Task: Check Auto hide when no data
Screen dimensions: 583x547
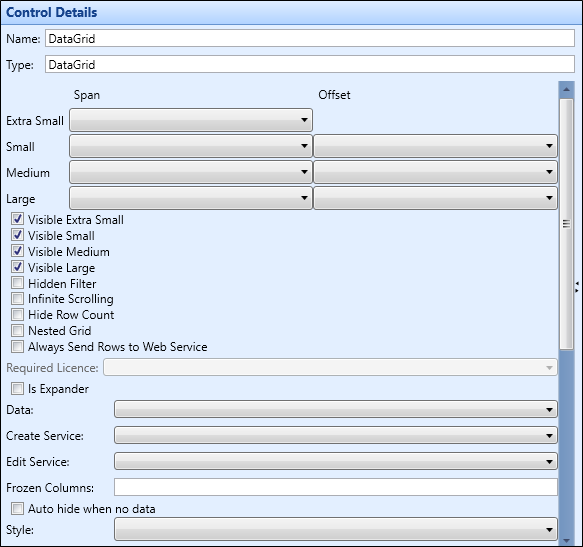Action: (x=17, y=508)
